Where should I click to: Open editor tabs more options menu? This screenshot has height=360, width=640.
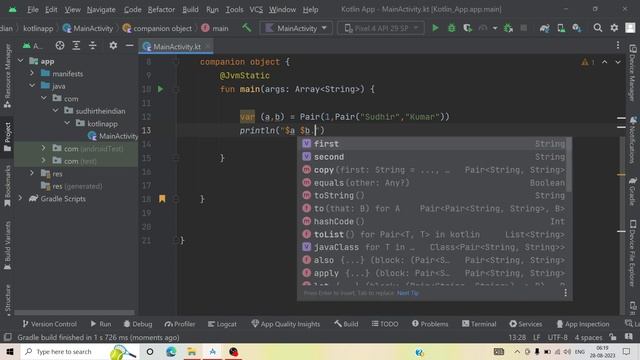pyautogui.click(x=618, y=45)
